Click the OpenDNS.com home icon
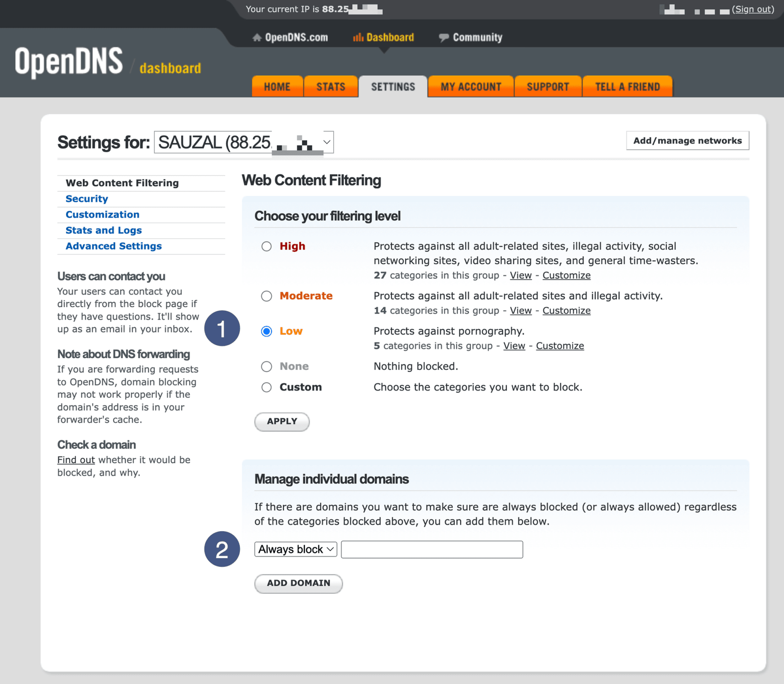The height and width of the screenshot is (684, 784). coord(257,38)
